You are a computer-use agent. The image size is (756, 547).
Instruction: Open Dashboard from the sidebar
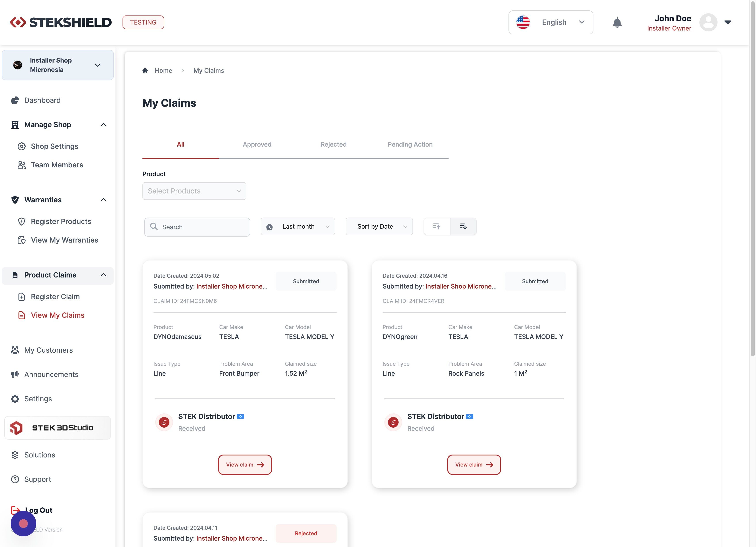tap(42, 100)
